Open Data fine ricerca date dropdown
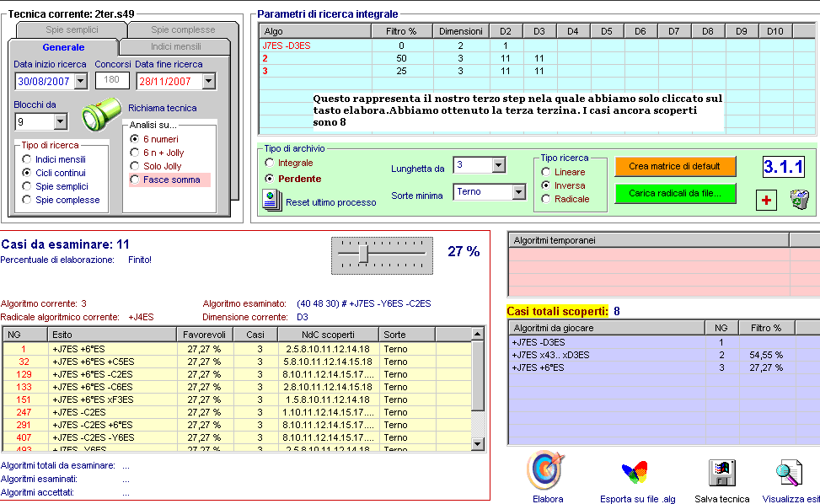Screen dimensions: 820x504 point(209,81)
